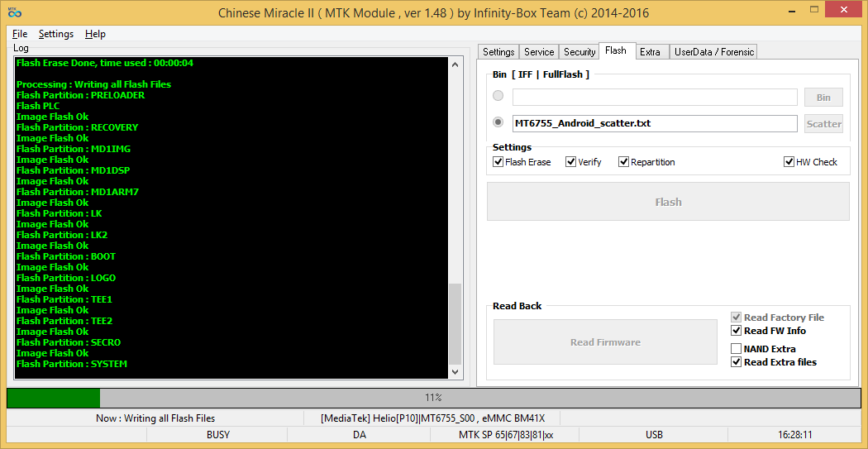
Task: Click the Read Firmware button
Action: 605,342
